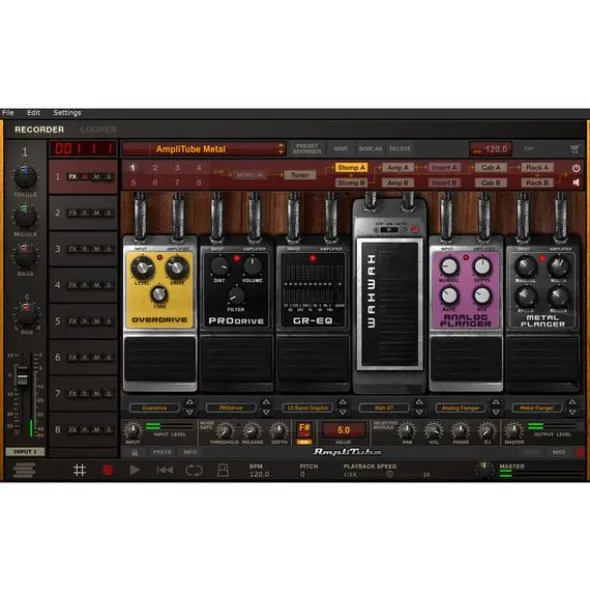Click the Treble knob
This screenshot has width=590, height=591.
pos(25,176)
